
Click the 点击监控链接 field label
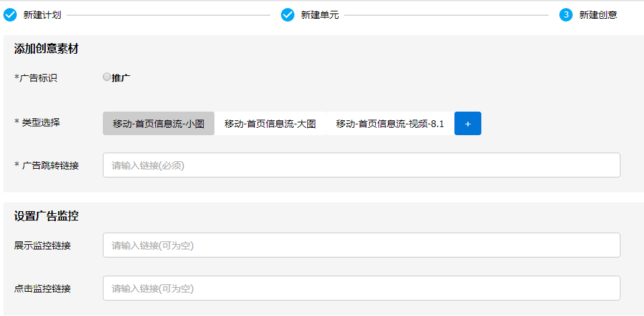tap(42, 289)
